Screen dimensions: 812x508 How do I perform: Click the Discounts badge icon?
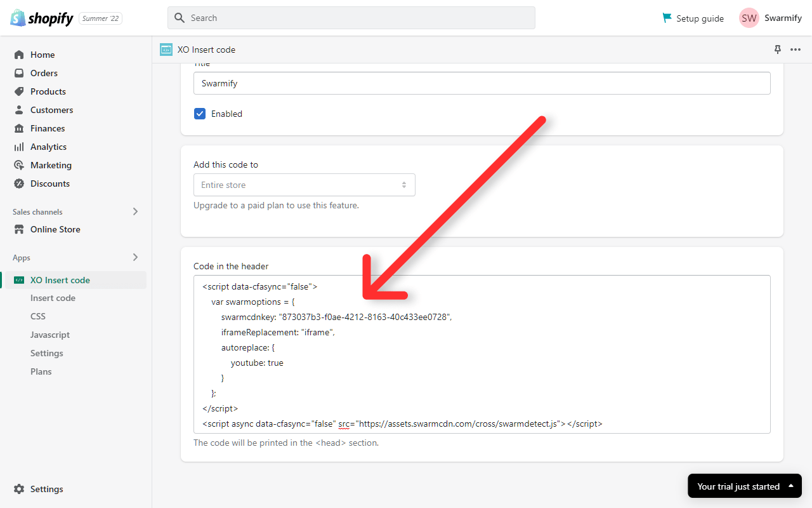pos(19,184)
